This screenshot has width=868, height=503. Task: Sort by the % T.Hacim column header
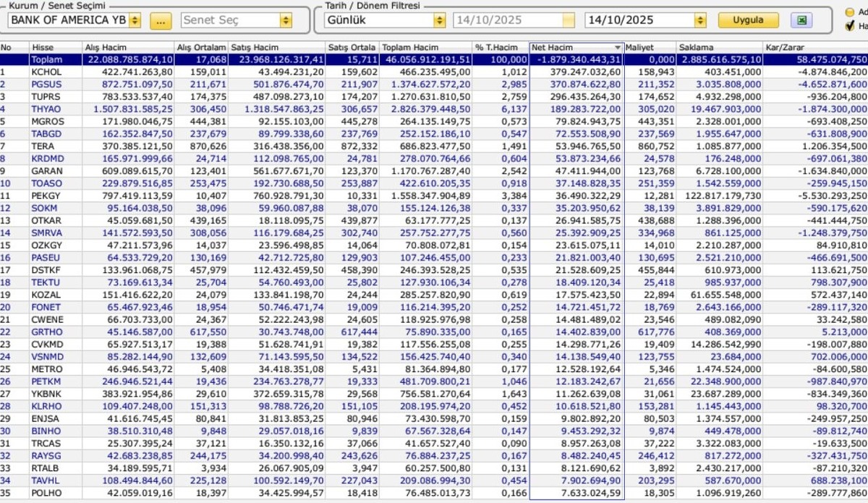tap(501, 48)
